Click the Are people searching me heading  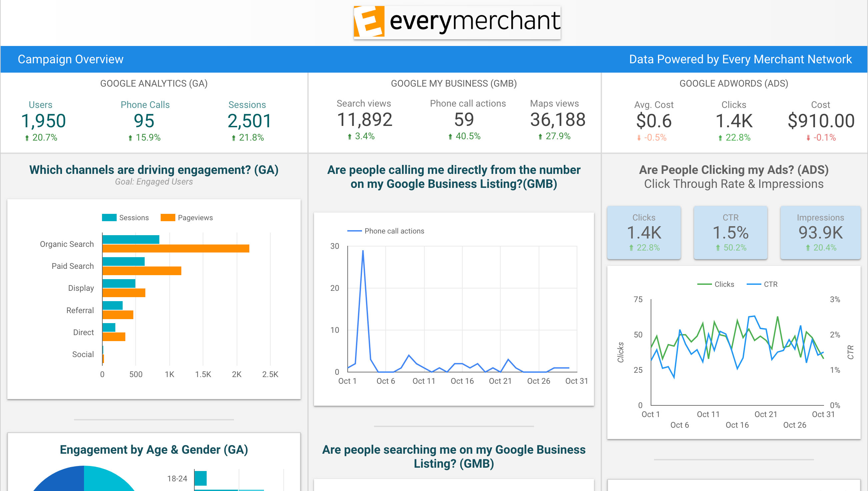[x=454, y=457]
